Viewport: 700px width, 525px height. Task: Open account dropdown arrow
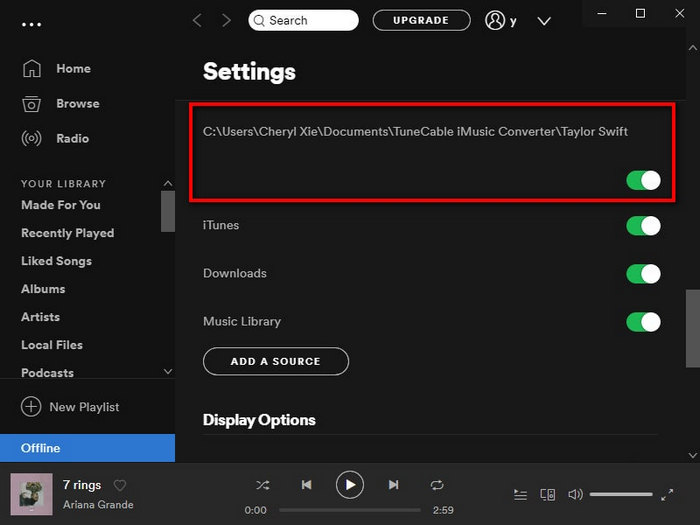point(544,21)
